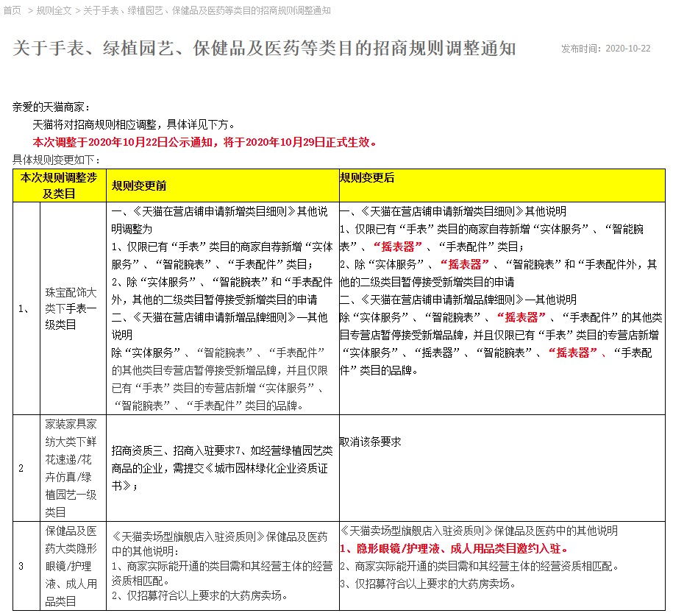The width and height of the screenshot is (673, 616).
Task: Click the after-change line 3、仅招募符合以上要求的大药房卖场
Action: click(x=427, y=584)
